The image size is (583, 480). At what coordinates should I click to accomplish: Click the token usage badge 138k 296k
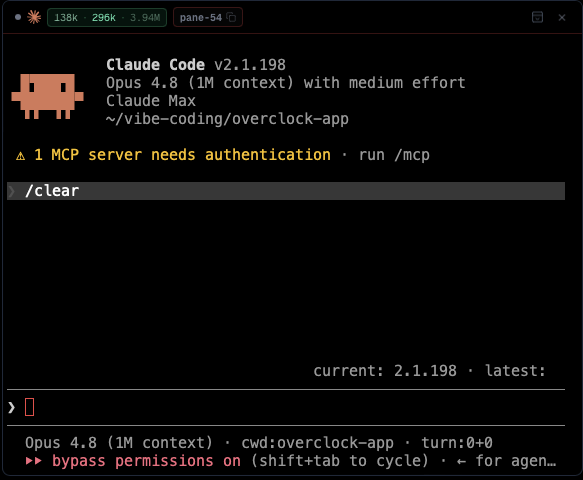click(107, 17)
